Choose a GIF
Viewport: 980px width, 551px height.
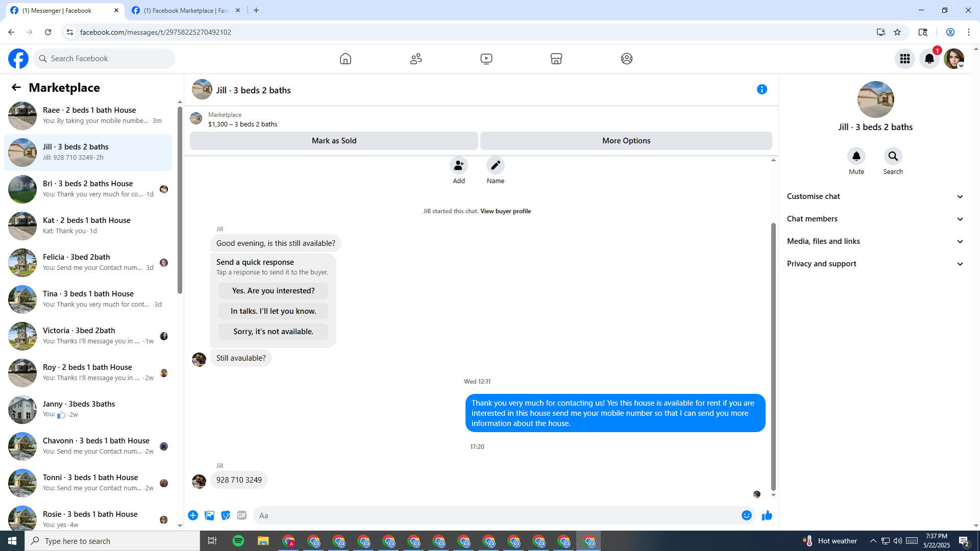pos(242,515)
